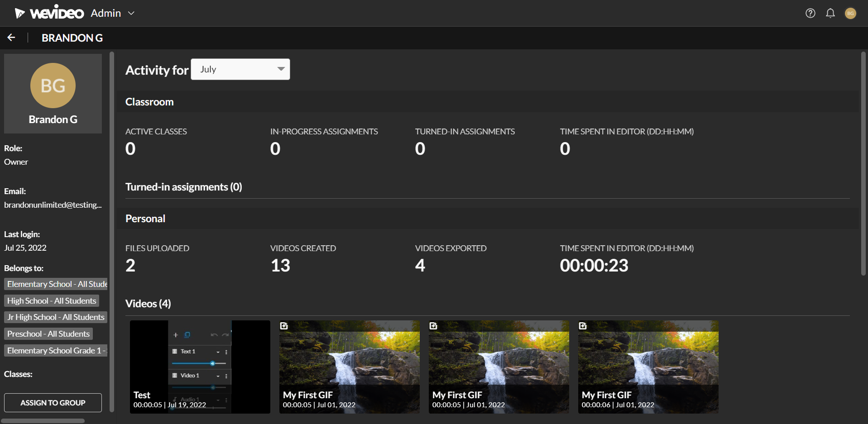This screenshot has width=868, height=424.
Task: Select Jr High School - All Students tag
Action: [x=56, y=317]
